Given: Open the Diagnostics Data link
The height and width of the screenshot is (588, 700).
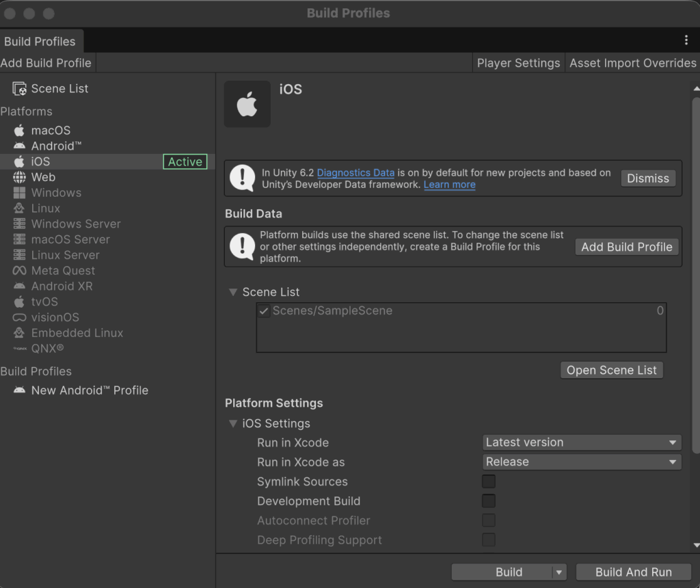Looking at the screenshot, I should pos(355,173).
